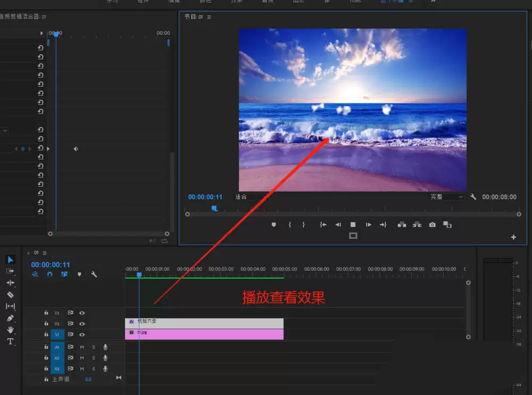Toggle the lock on track V1
Viewport: 532px width, 395px height.
[x=46, y=334]
